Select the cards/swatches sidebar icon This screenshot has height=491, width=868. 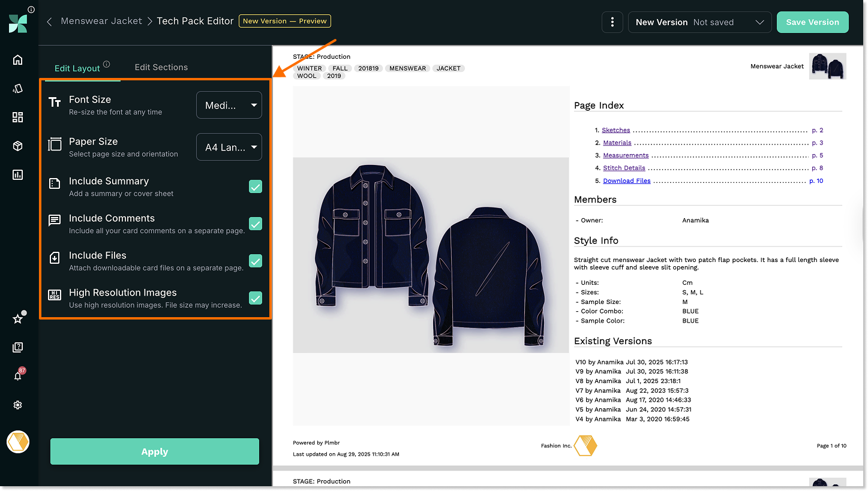[17, 88]
